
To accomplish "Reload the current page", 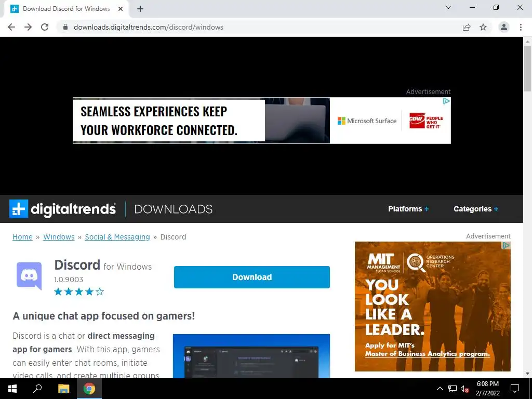I will [45, 27].
